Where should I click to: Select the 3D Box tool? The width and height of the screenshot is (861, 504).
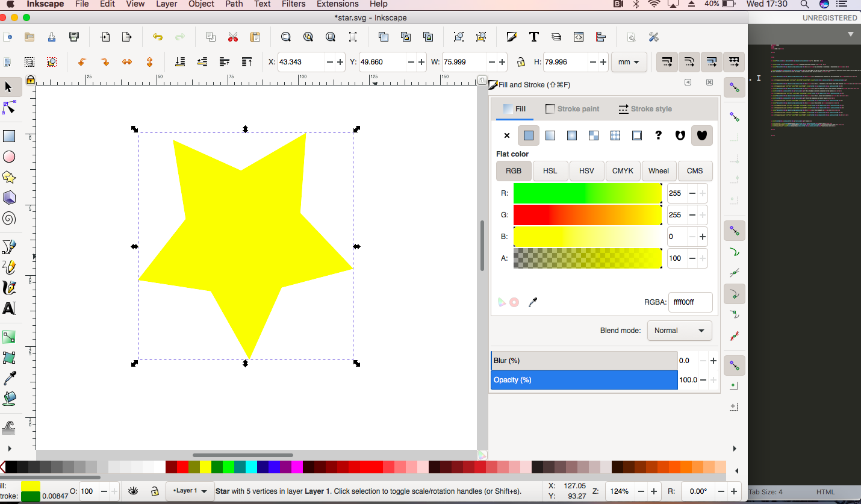[x=9, y=198]
